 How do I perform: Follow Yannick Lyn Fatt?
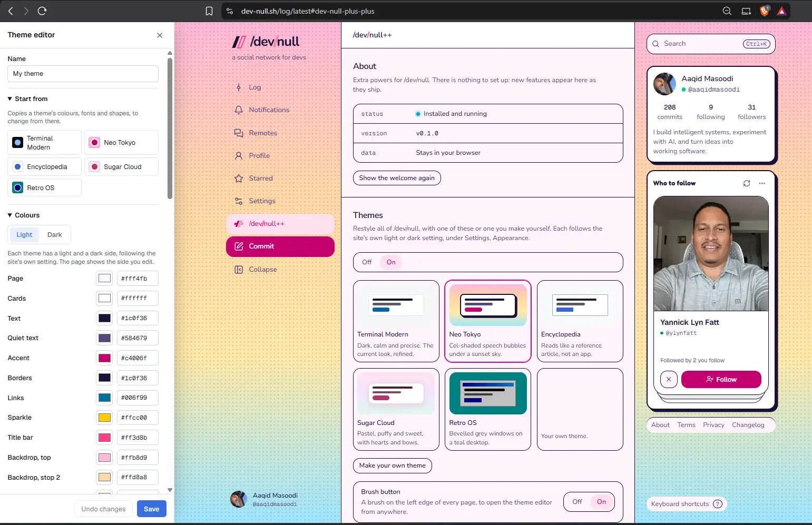(721, 379)
